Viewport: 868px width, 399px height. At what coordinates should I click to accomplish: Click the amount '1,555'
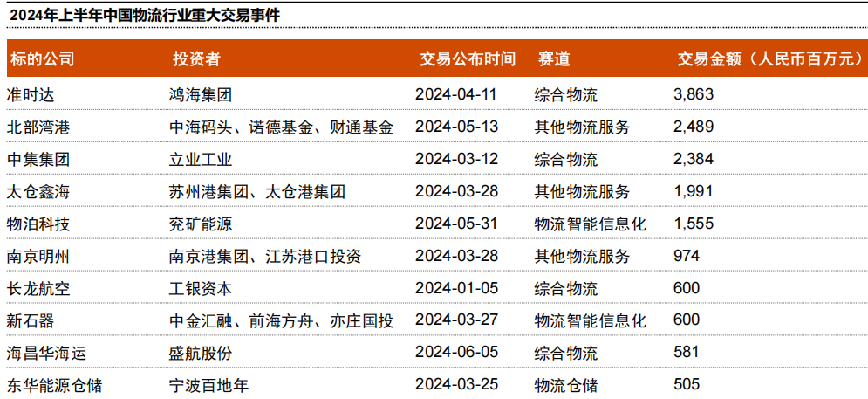coord(693,224)
